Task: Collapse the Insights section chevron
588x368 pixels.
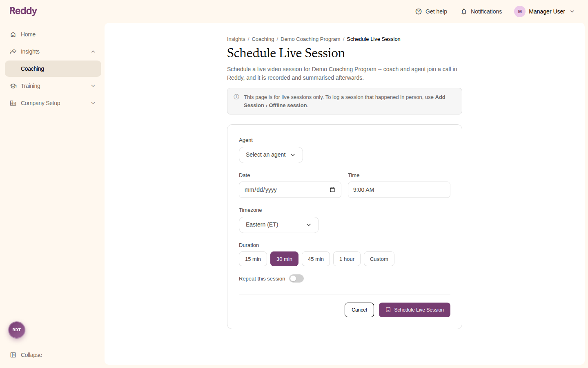Action: 93,52
